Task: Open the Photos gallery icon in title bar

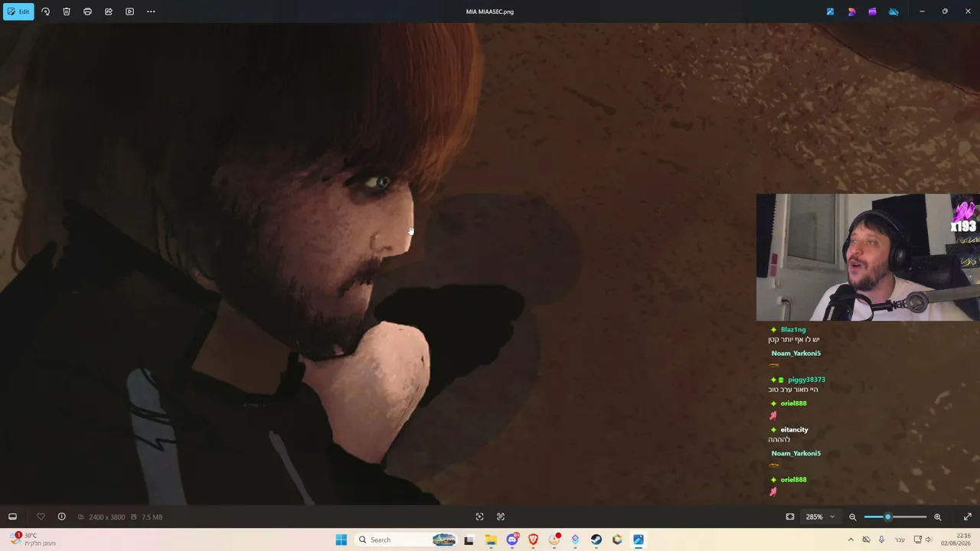Action: coord(830,11)
